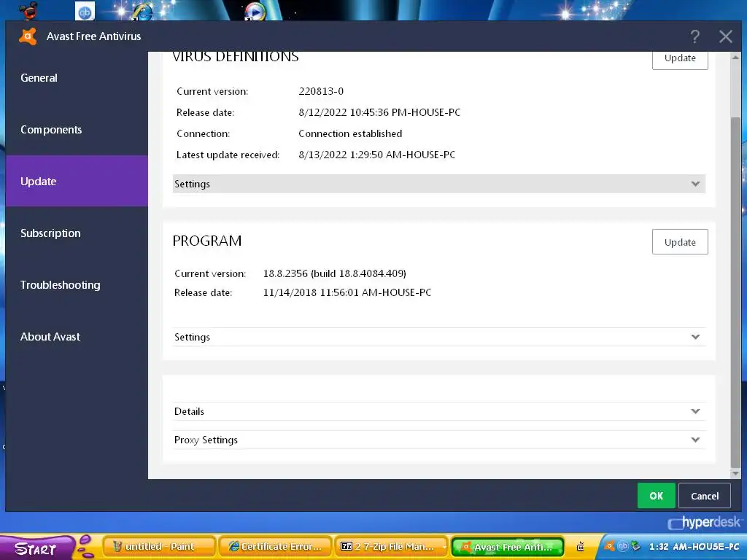The image size is (747, 560).
Task: Switch to untitled - Paint taskbar window
Action: pyautogui.click(x=158, y=547)
